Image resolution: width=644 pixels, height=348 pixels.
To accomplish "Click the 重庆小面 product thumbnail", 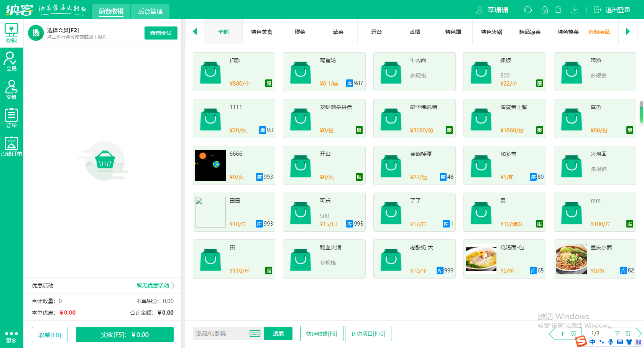I will pos(571,259).
